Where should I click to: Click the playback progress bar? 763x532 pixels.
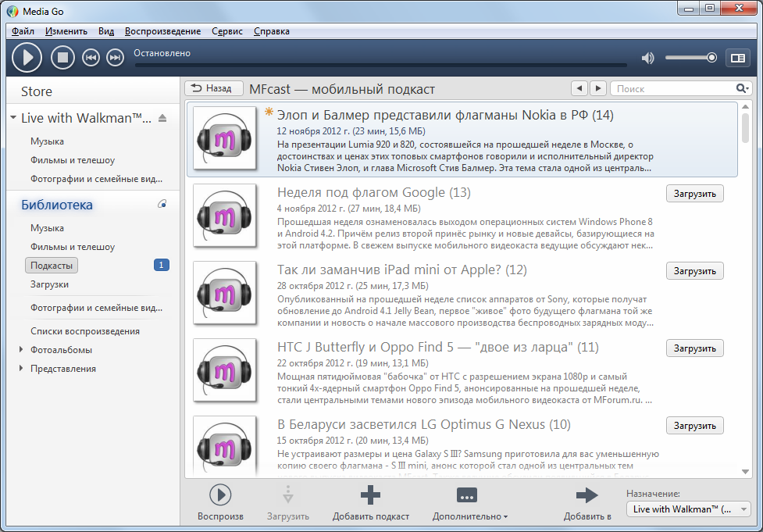tap(380, 65)
